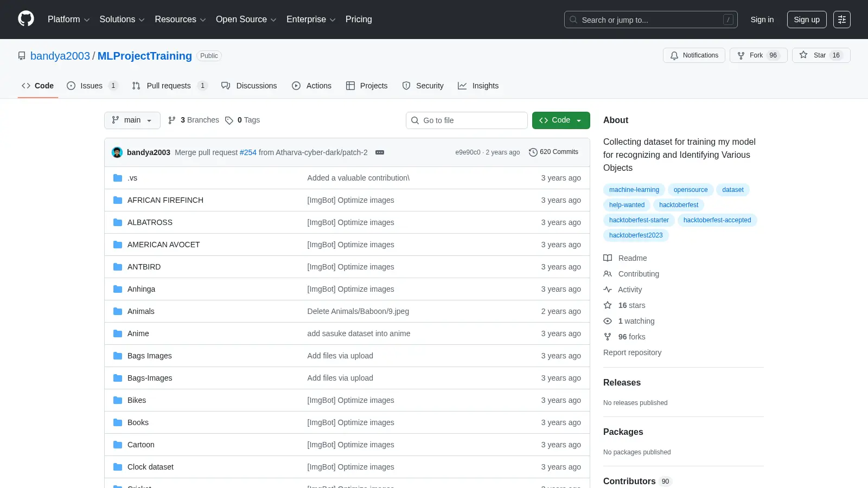Open the MLProjectTraining repository link
This screenshot has width=868, height=488.
[145, 56]
